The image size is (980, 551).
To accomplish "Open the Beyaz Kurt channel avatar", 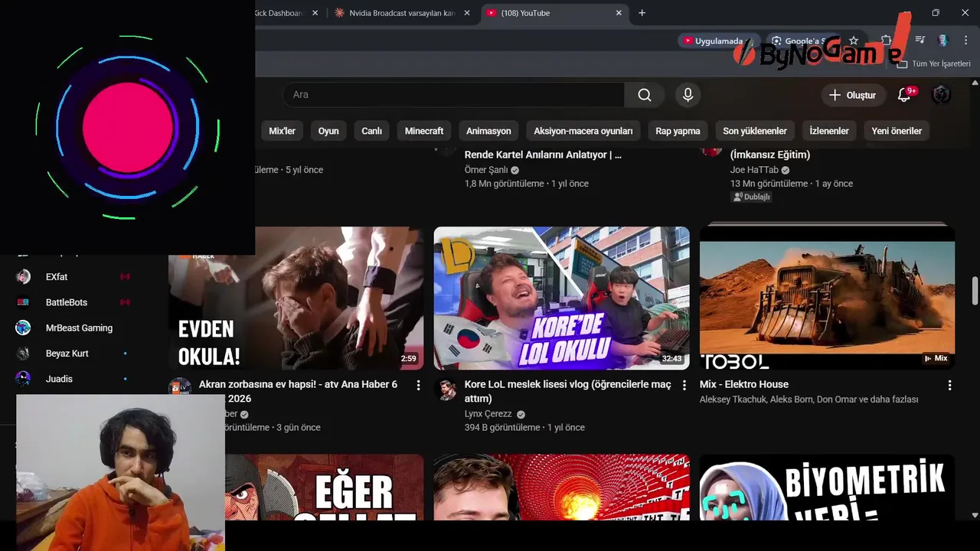I will [23, 354].
